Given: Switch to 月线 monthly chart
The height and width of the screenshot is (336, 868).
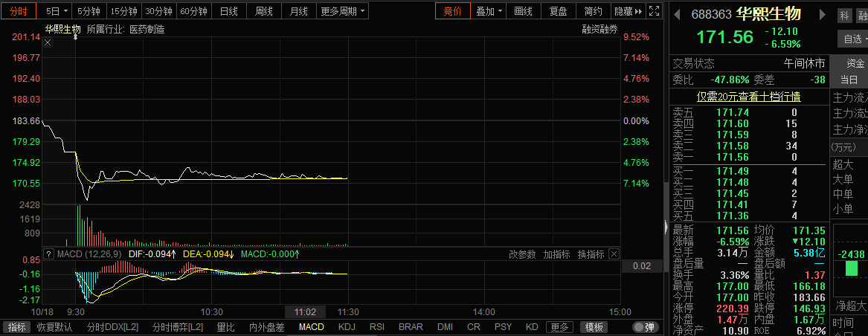Looking at the screenshot, I should coord(298,10).
